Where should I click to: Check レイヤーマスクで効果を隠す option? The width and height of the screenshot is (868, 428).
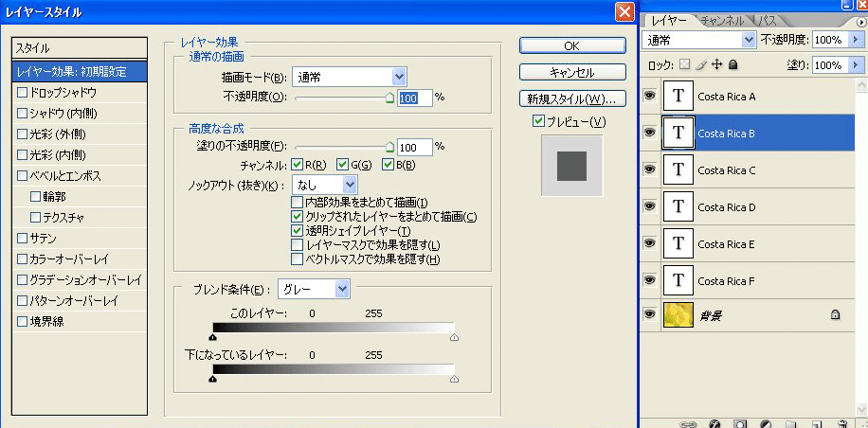tap(298, 245)
